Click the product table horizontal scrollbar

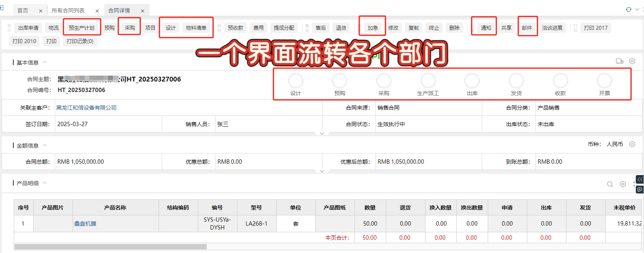click(x=110, y=247)
